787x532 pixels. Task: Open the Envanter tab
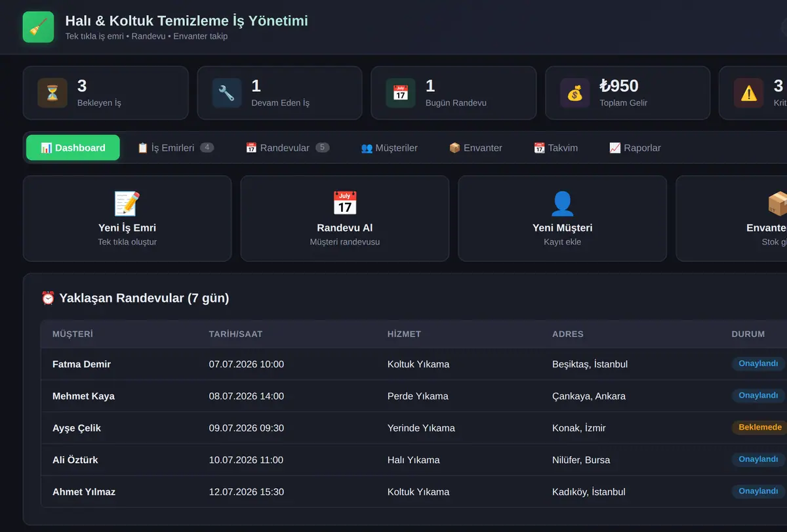pos(475,148)
